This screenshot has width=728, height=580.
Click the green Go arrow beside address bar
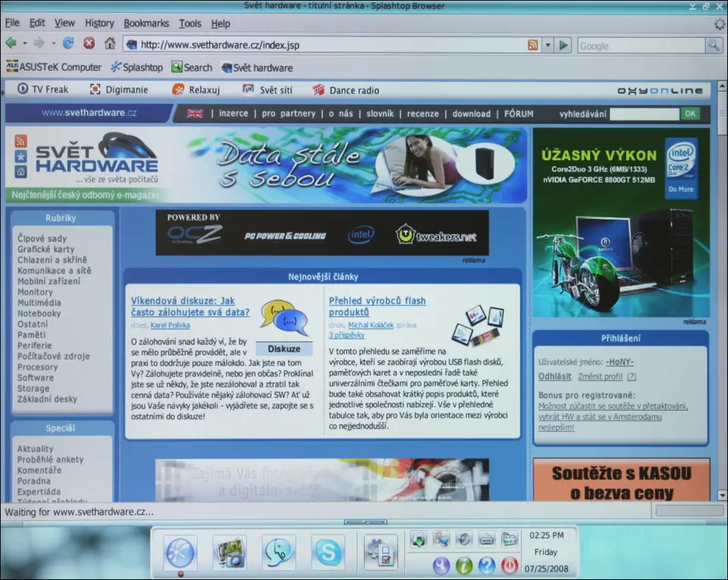[x=563, y=45]
